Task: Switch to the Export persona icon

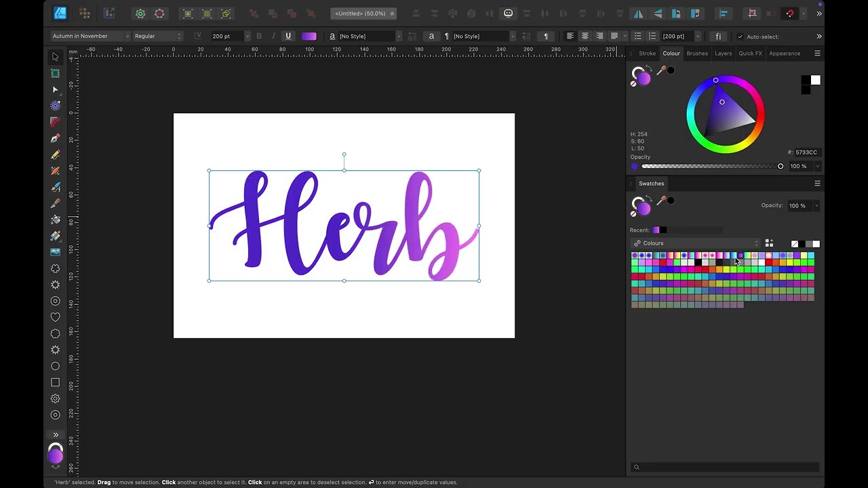Action: pyautogui.click(x=109, y=14)
